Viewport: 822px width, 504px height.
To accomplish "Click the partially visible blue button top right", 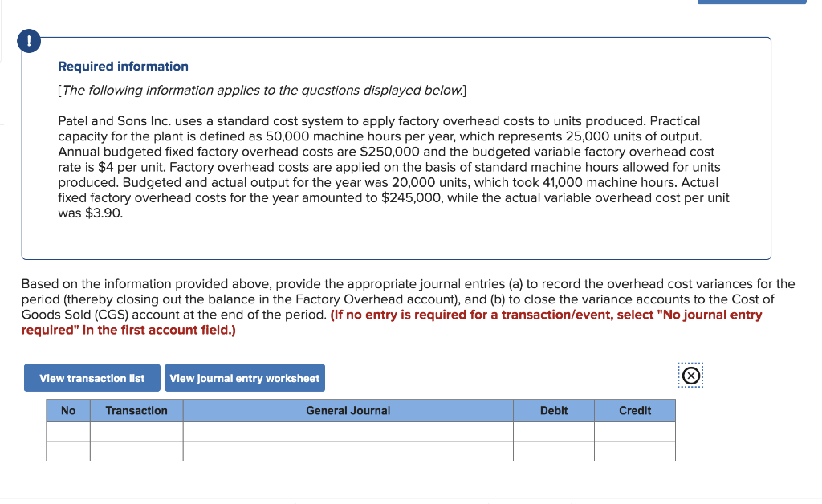I will pyautogui.click(x=751, y=2).
